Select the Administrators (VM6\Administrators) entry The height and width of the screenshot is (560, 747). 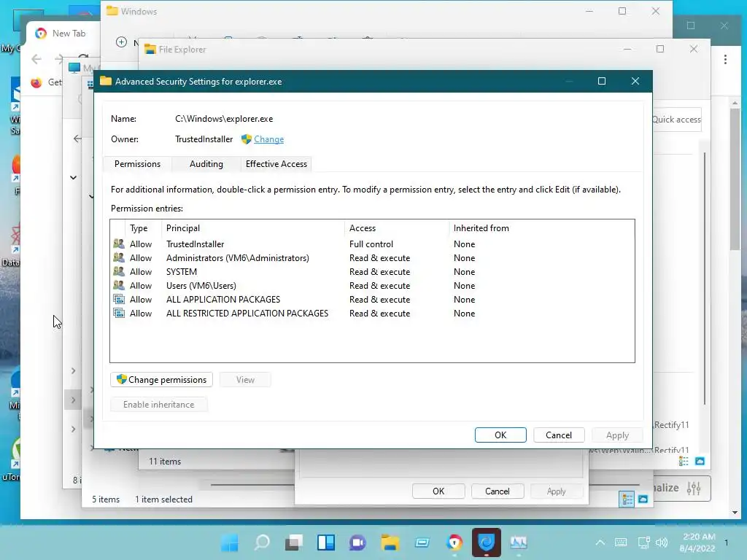[x=371, y=257]
